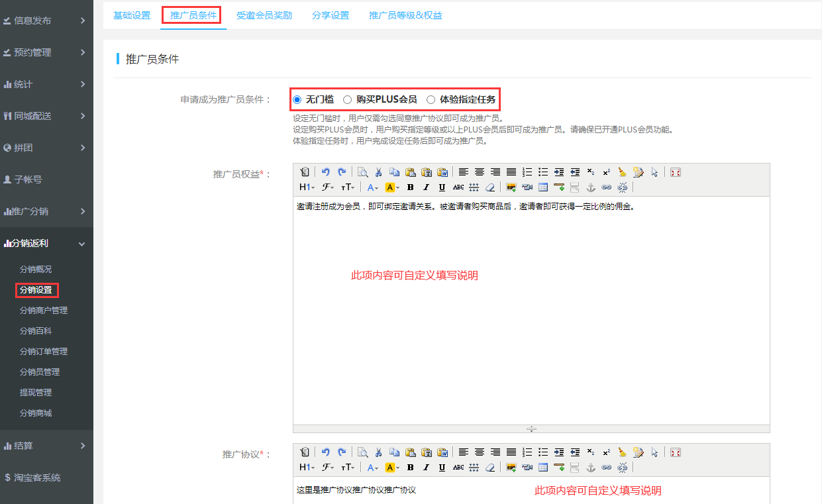Screen dimensions: 822x504
Task: Switch to the 受邀会员奖励 tab
Action: (264, 15)
